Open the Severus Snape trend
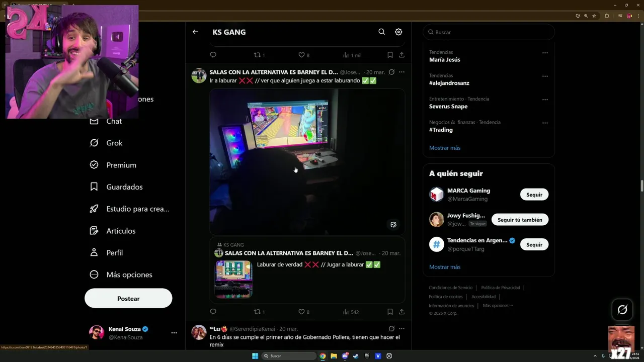 click(x=448, y=106)
